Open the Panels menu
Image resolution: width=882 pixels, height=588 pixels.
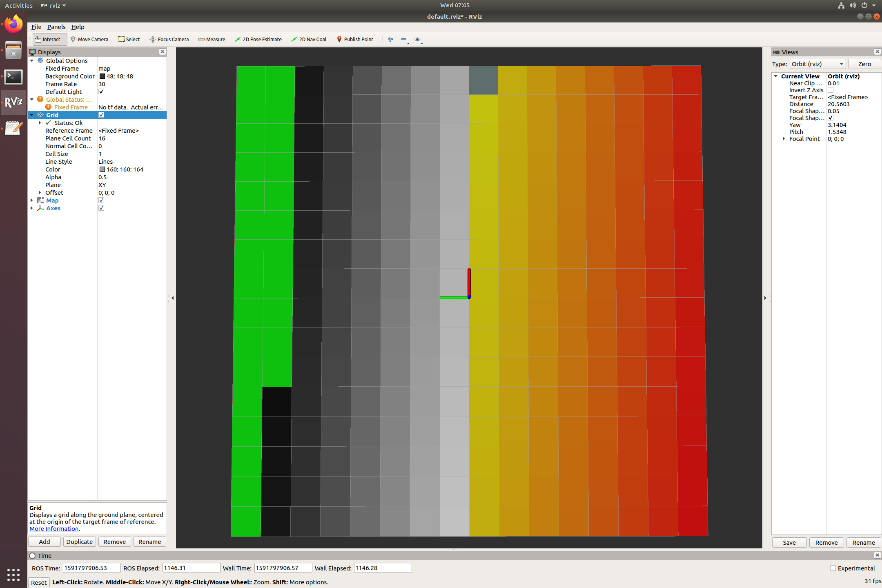point(56,27)
